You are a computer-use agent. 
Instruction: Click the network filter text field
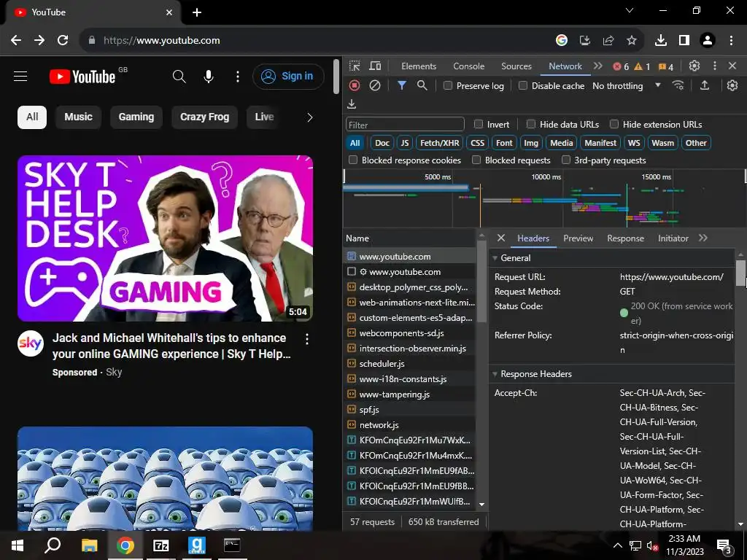coord(405,125)
